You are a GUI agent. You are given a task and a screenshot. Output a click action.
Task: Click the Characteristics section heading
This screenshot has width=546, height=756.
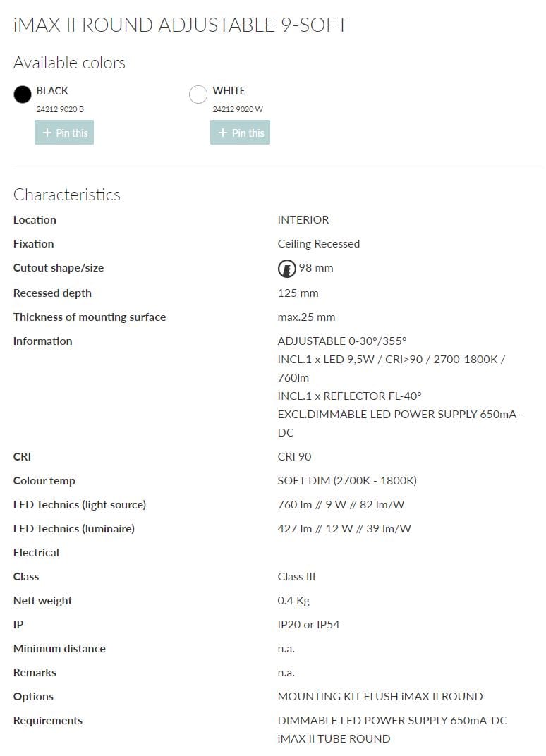click(67, 195)
